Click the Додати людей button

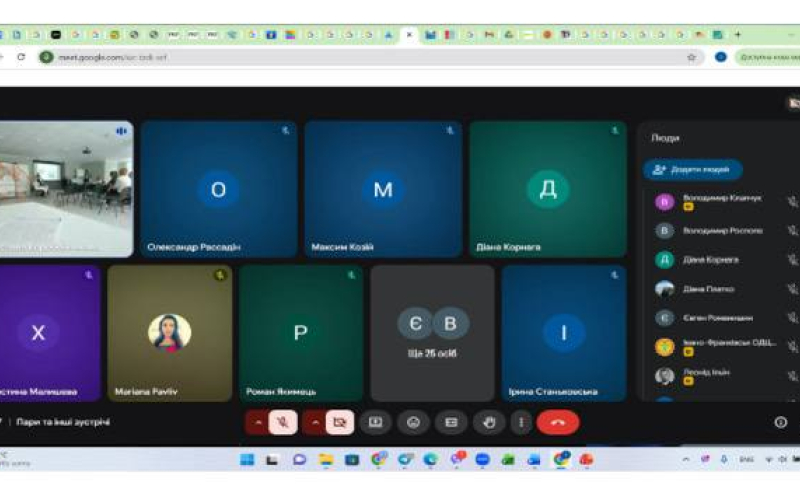[692, 169]
